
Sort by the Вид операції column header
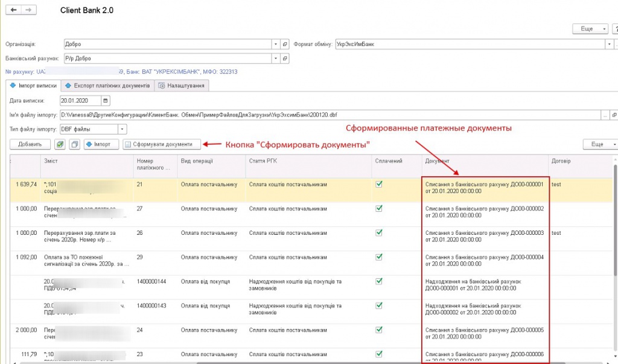(211, 166)
